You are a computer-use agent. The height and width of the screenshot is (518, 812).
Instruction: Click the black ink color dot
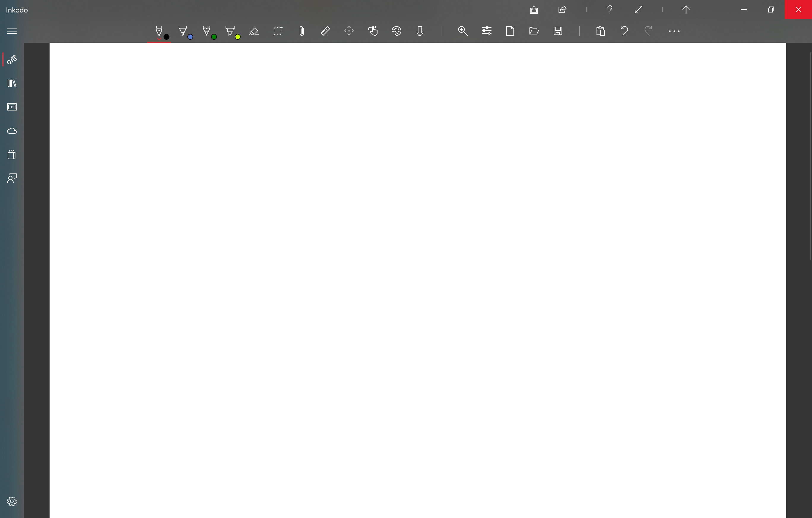(166, 37)
